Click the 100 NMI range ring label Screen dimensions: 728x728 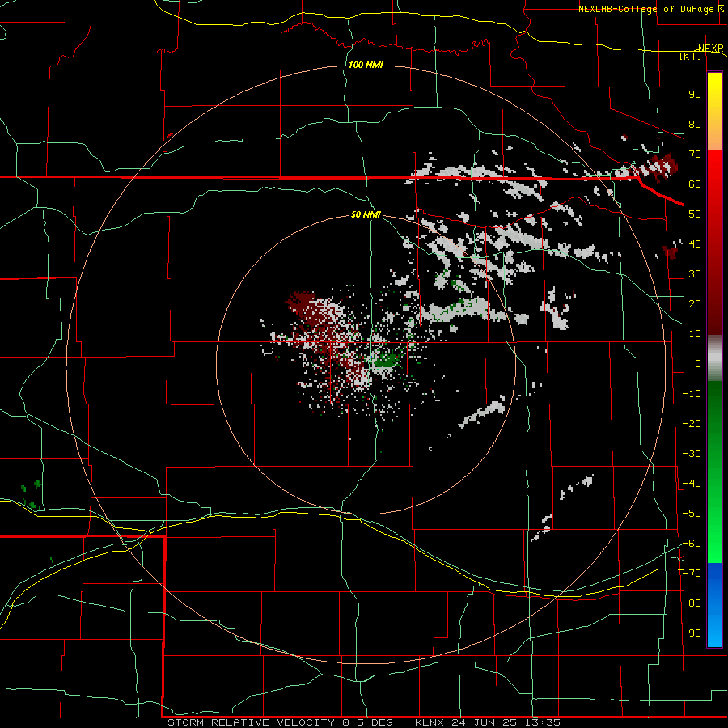(366, 65)
